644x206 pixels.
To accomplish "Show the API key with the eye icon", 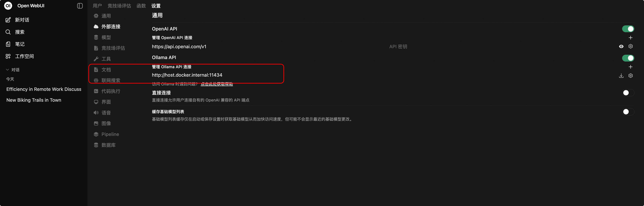I will click(x=621, y=46).
